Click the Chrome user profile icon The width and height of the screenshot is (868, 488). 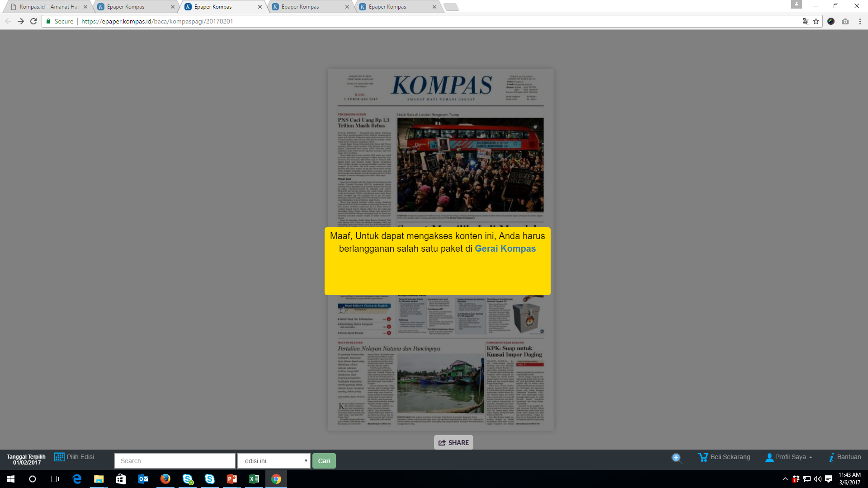pos(797,4)
